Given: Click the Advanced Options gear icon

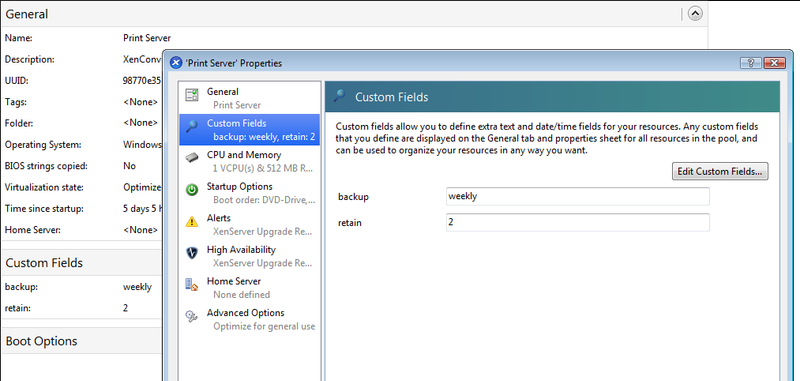Looking at the screenshot, I should coord(192,316).
